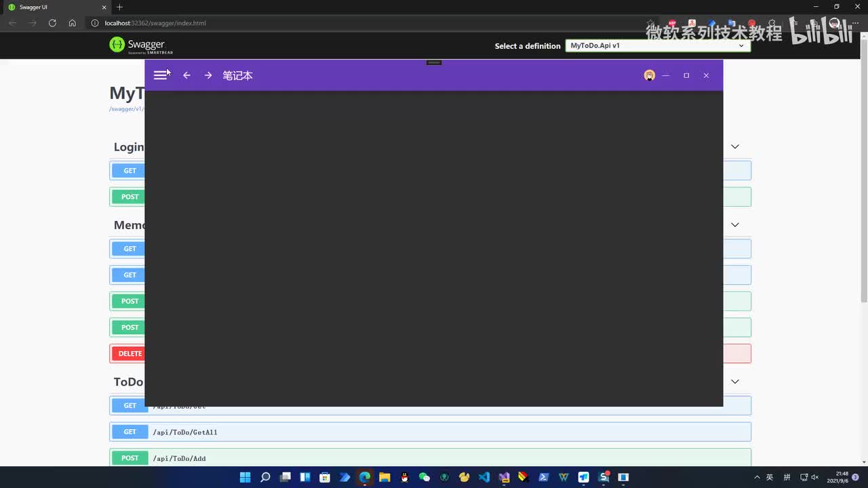Open the notification center badge

click(856, 477)
